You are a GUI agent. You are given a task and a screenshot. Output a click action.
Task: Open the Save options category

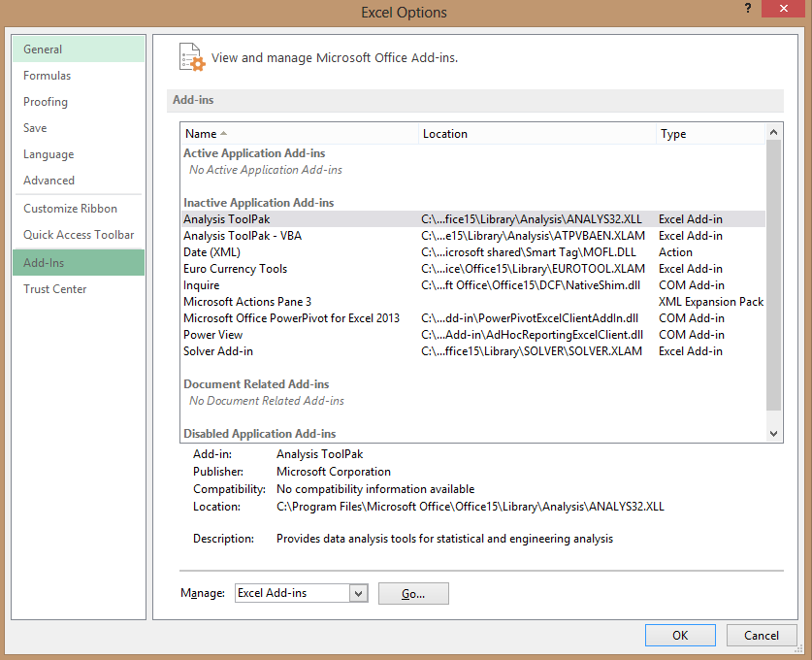click(x=79, y=128)
